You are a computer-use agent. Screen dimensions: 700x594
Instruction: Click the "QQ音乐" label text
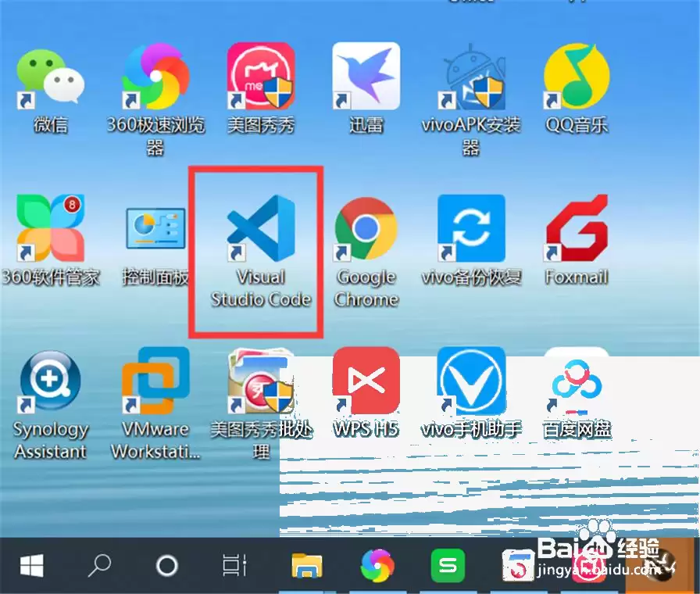click(x=577, y=124)
